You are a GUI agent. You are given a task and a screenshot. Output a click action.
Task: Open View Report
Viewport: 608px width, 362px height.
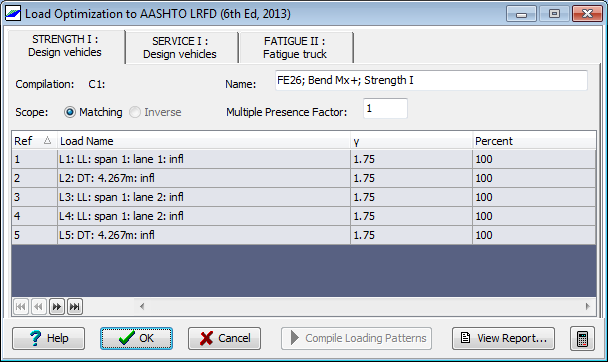tap(503, 338)
